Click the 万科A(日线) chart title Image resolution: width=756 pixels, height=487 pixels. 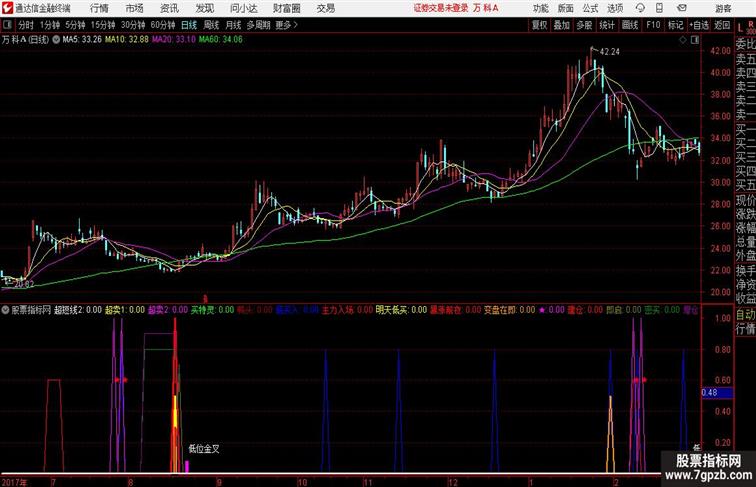tap(25, 40)
